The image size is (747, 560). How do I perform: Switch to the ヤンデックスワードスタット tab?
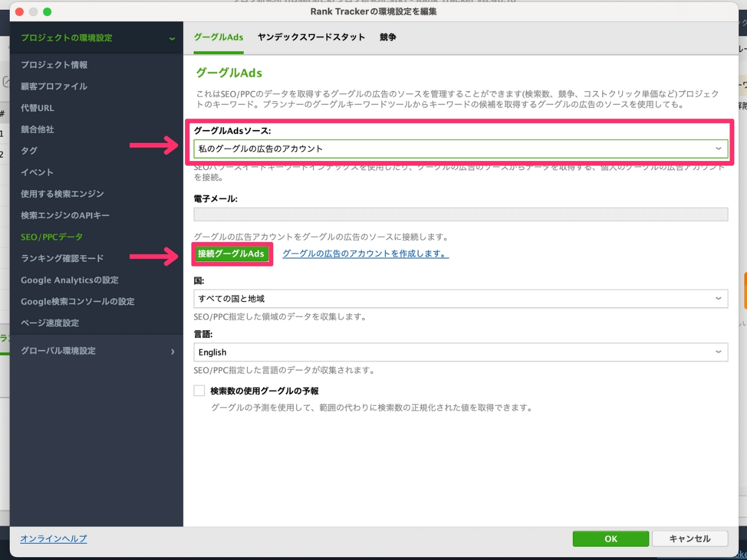tap(311, 37)
